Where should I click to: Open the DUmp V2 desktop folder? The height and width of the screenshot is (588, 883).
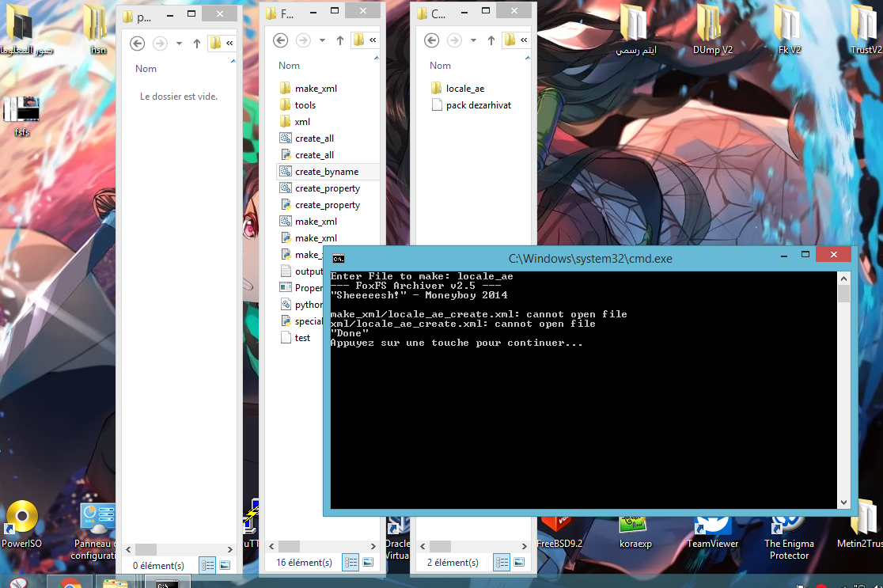click(x=712, y=29)
